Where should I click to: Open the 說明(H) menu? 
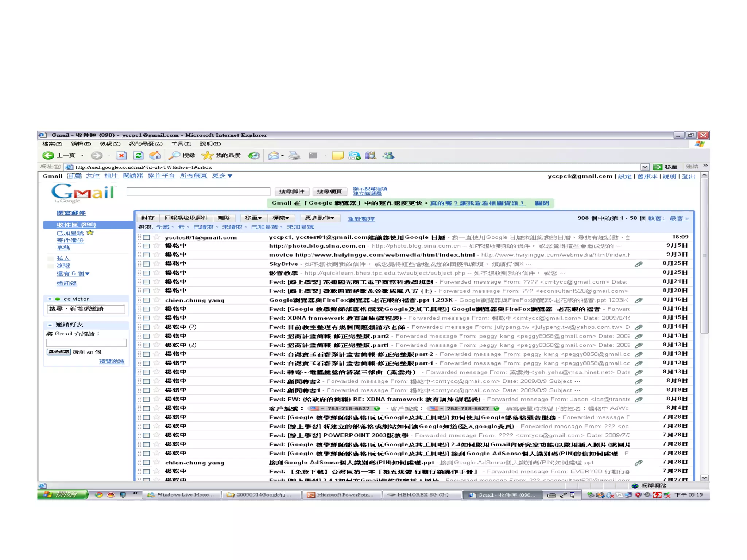pyautogui.click(x=210, y=144)
